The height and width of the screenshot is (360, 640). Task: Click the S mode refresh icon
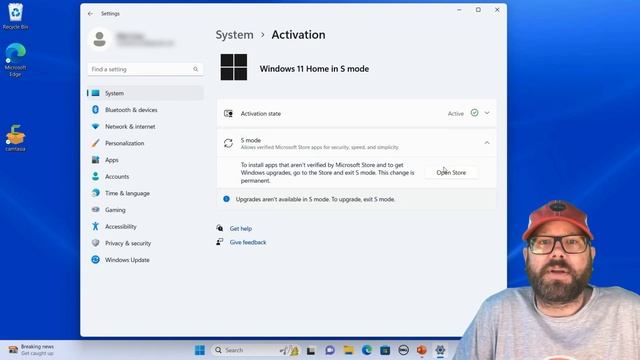(x=228, y=143)
